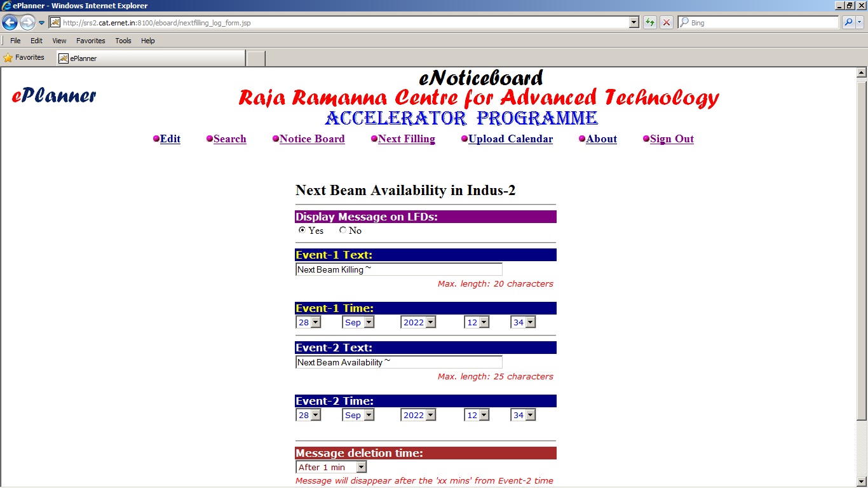Expand the address bar URL history dropdown
The width and height of the screenshot is (868, 488).
[634, 23]
